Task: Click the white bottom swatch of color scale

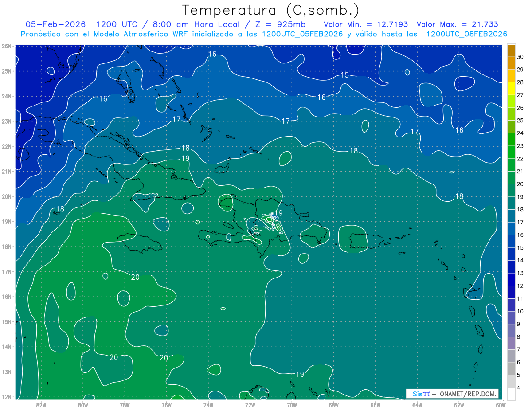Action: (x=512, y=394)
